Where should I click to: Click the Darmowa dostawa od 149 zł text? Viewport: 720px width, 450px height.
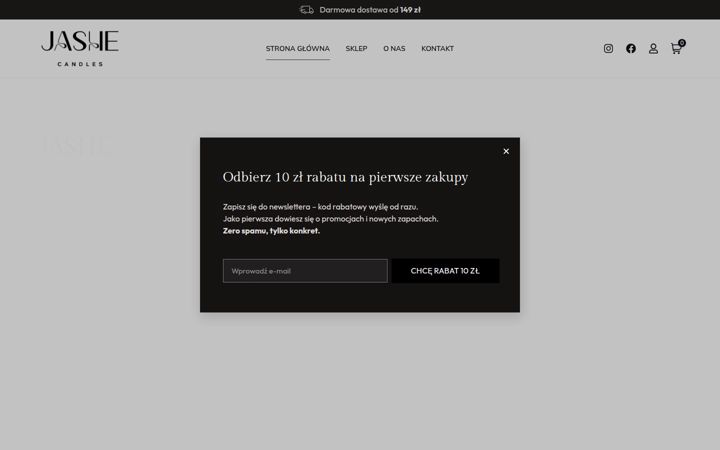pyautogui.click(x=370, y=10)
